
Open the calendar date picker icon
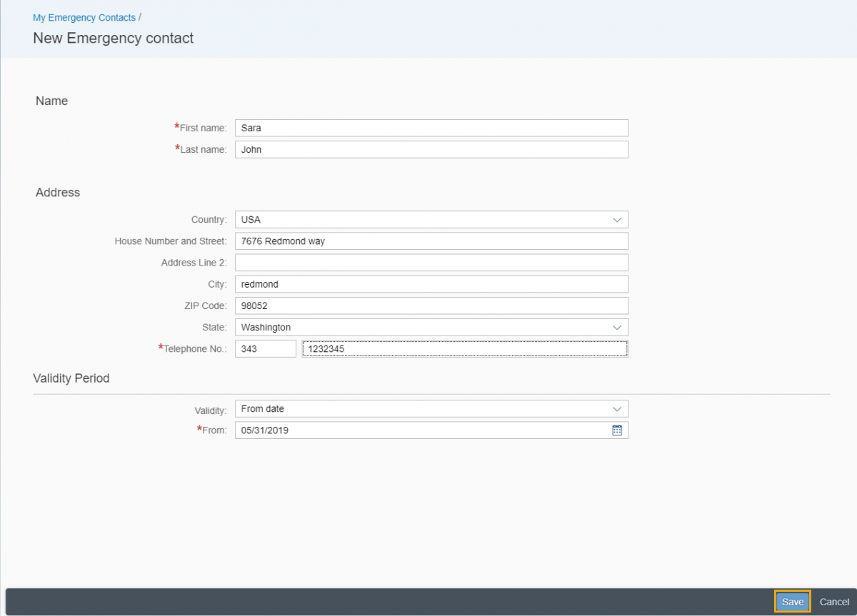tap(617, 430)
